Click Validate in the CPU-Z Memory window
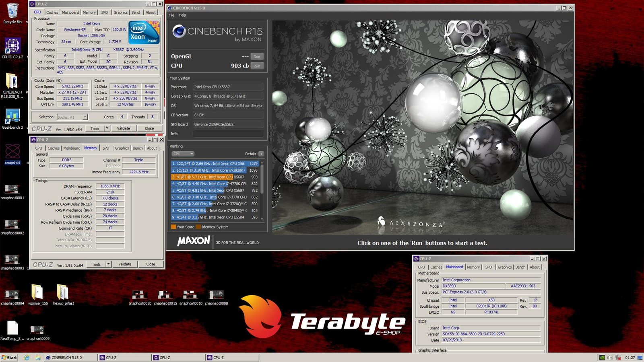This screenshot has height=362, width=644. click(125, 264)
